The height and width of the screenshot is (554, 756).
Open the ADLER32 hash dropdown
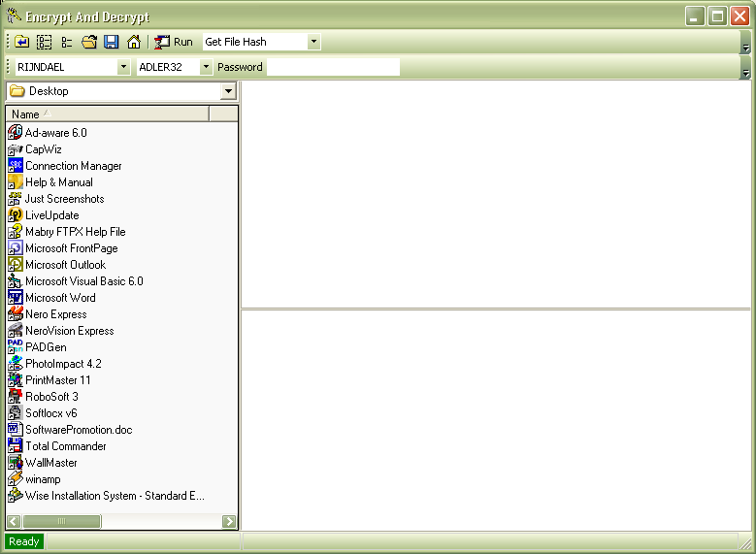pos(206,67)
